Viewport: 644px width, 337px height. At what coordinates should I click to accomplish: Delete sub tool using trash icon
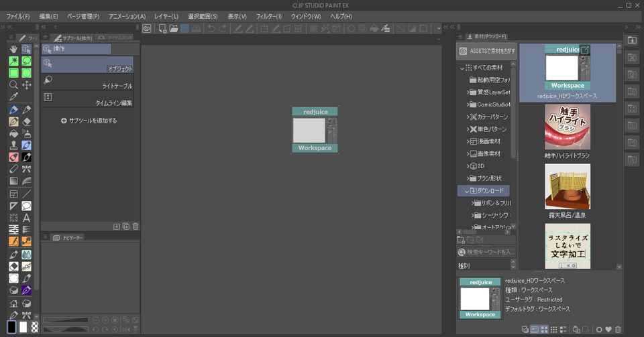point(136,226)
